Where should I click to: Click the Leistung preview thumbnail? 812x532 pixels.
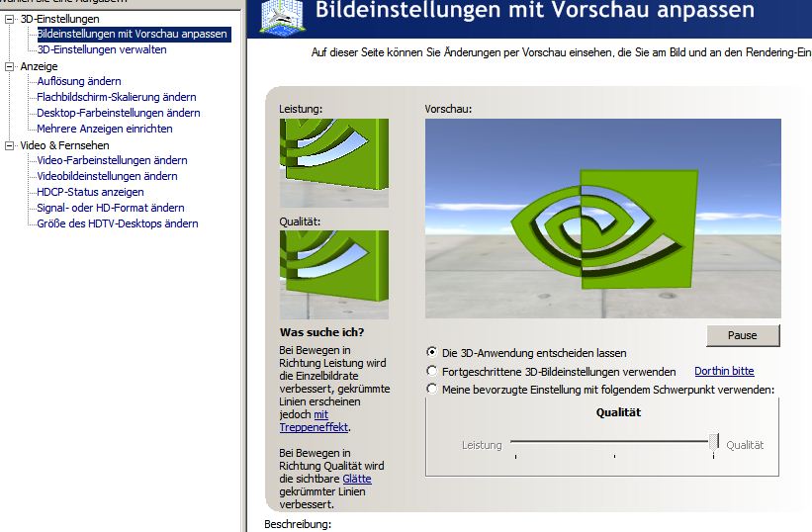334,163
